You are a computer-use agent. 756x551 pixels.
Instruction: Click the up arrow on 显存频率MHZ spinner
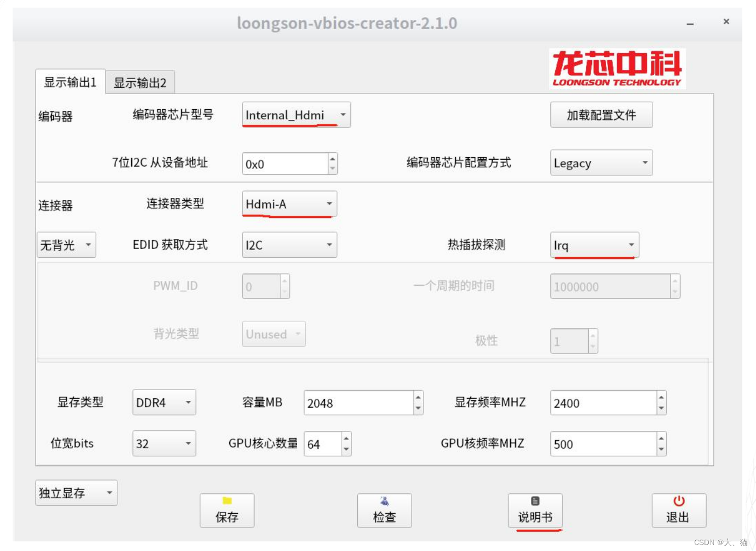tap(661, 398)
